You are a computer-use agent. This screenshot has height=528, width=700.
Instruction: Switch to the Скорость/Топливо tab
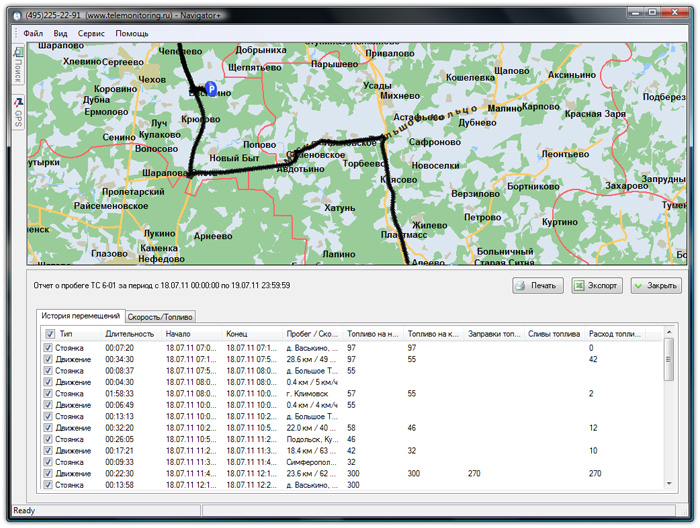[160, 317]
